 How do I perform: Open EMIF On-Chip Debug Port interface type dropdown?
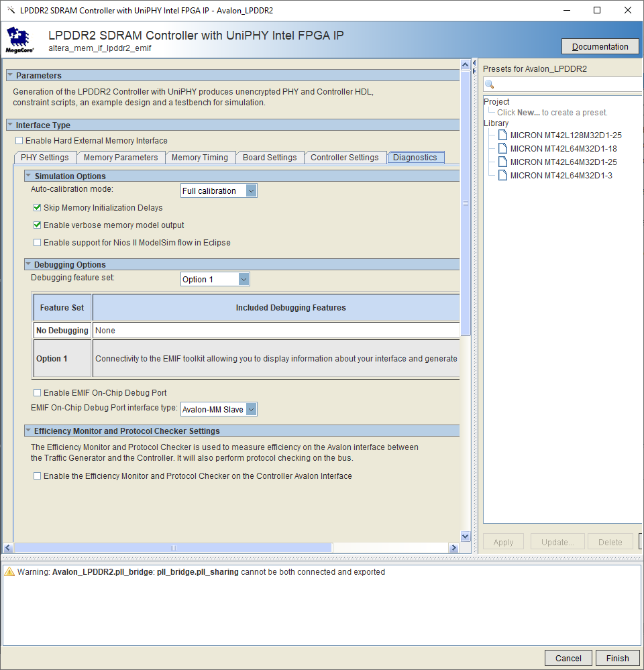tap(252, 409)
